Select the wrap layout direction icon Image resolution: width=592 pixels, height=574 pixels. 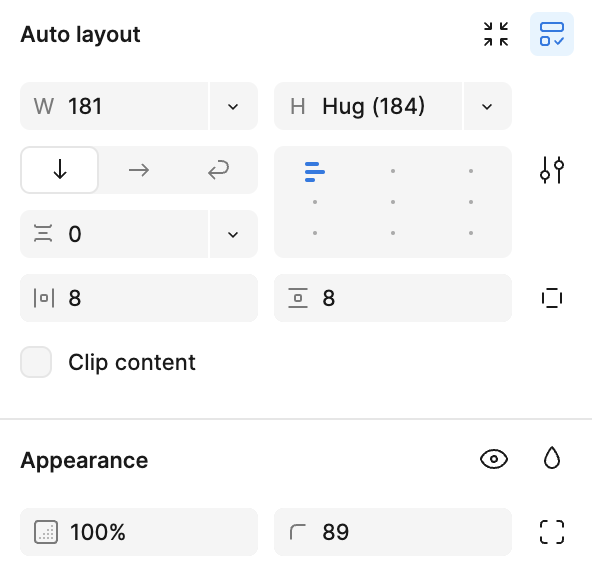pos(218,170)
